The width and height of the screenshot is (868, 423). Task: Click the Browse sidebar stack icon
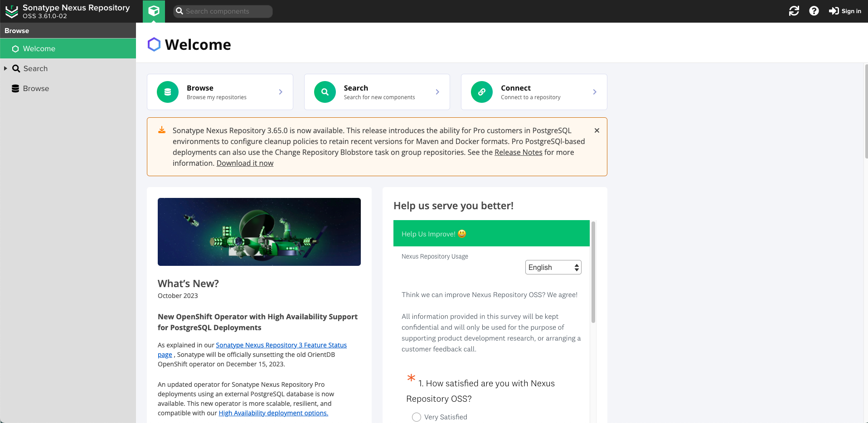[x=16, y=88]
